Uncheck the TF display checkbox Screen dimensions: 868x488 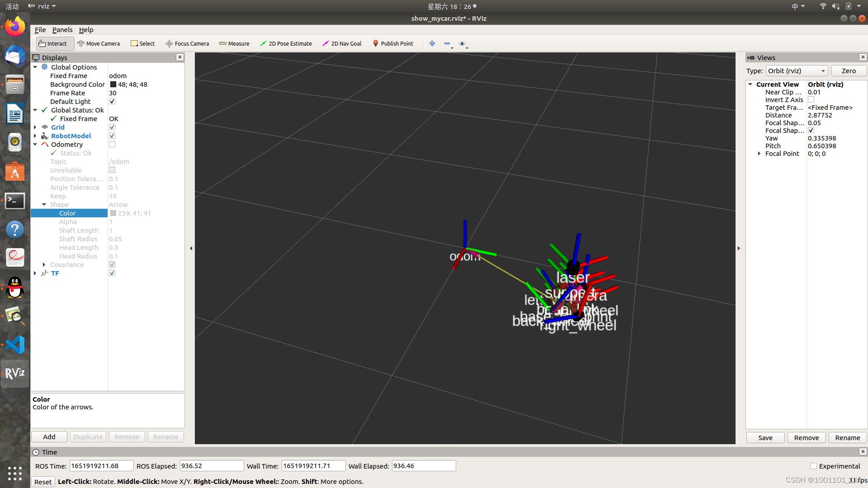pos(112,273)
